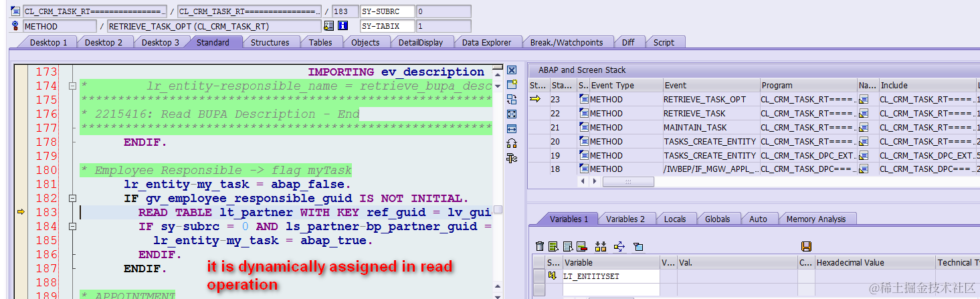980x299 pixels.
Task: Click the save orange disk icon in Variables panel
Action: [806, 247]
